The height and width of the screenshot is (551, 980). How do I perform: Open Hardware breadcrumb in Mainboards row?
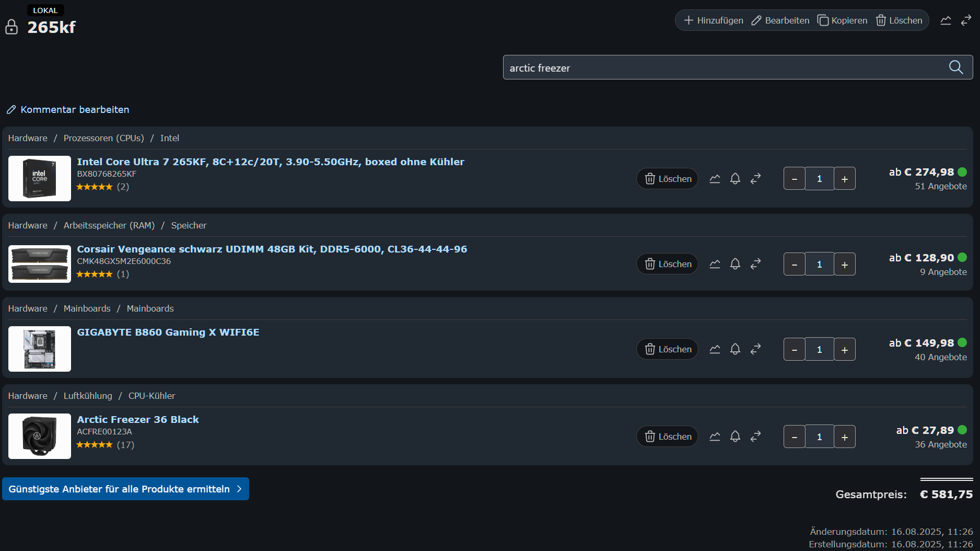[x=28, y=308]
